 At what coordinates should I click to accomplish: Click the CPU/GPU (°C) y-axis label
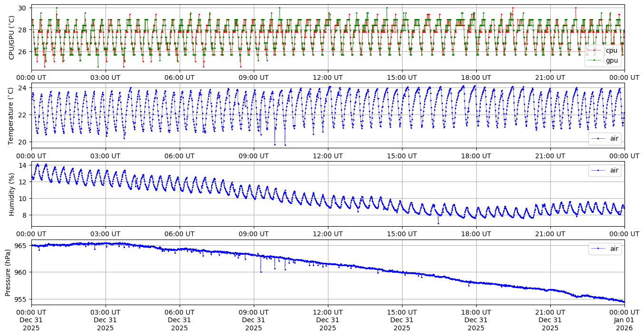tap(12, 38)
